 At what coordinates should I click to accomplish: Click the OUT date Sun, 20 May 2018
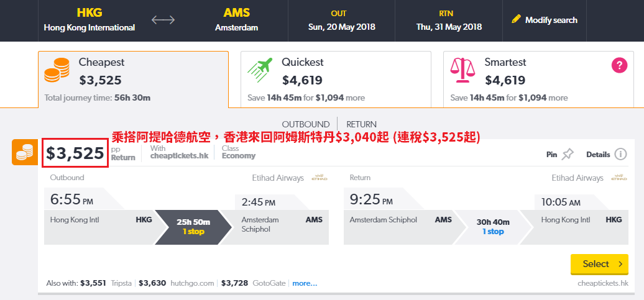[x=342, y=20]
